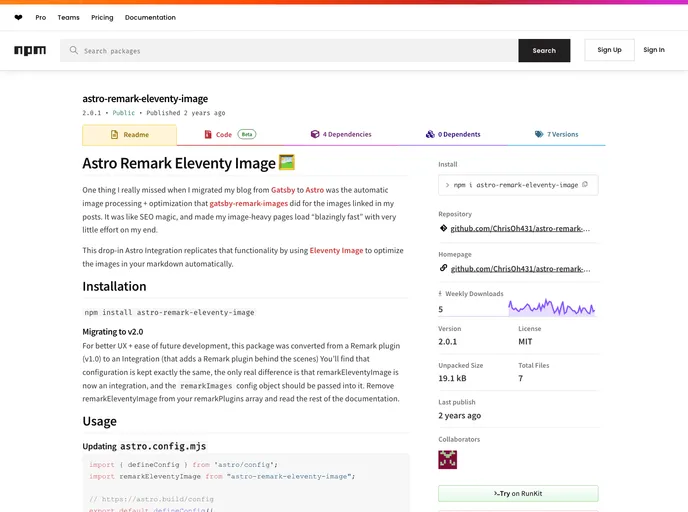
Task: Open the Readme tab
Action: point(129,135)
